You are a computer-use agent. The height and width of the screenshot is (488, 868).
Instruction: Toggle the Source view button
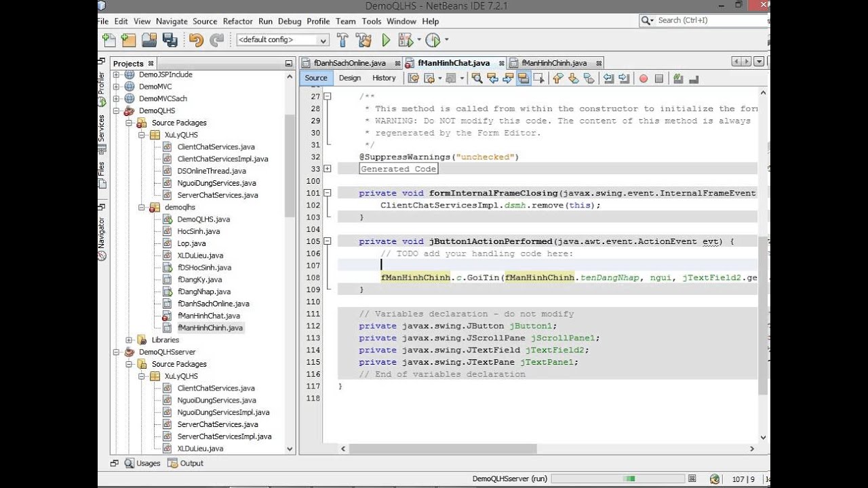click(316, 78)
